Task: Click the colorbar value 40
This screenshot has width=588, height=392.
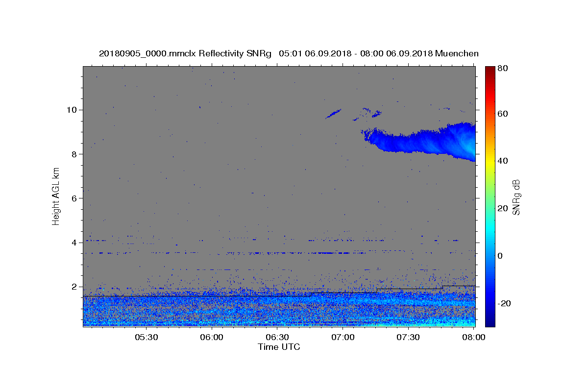Action: (x=503, y=161)
